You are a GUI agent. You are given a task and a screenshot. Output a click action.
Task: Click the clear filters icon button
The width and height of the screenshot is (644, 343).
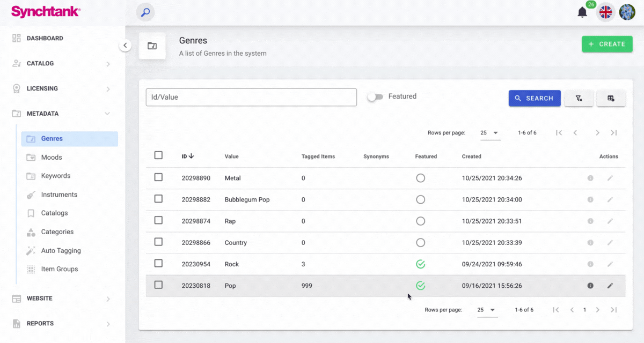coord(579,98)
